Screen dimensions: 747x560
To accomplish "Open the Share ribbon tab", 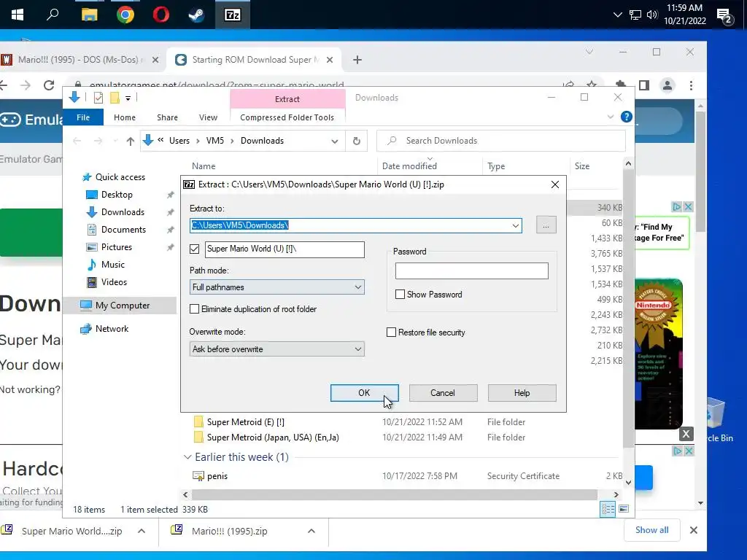I will click(x=167, y=117).
